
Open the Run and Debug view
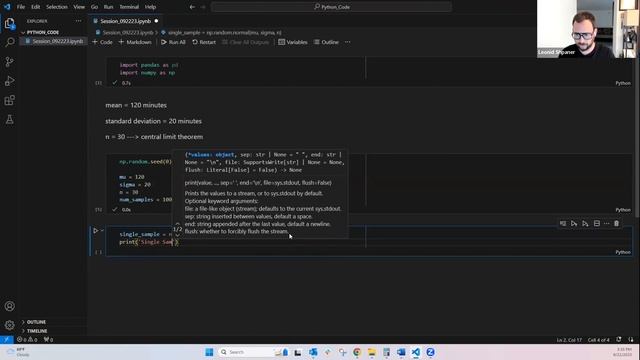[9, 81]
